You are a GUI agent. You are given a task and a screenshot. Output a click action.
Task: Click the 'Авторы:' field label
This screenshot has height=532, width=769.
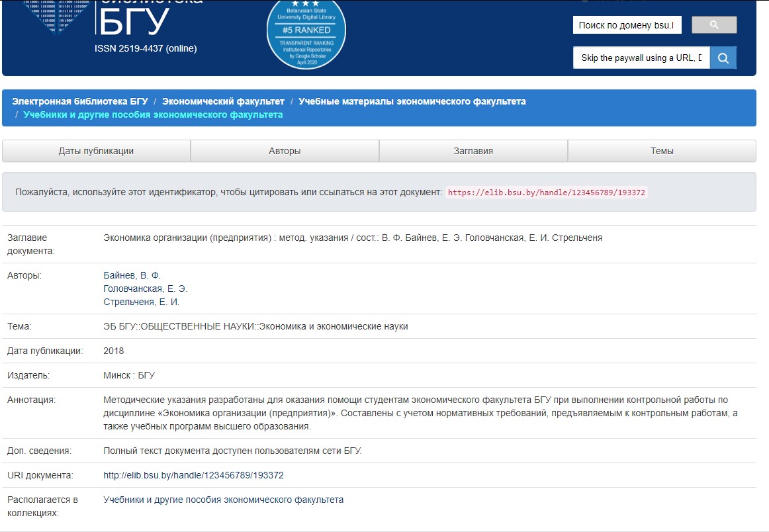[x=24, y=275]
